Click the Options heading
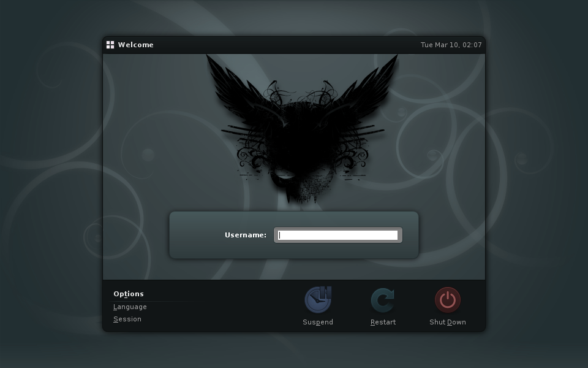The height and width of the screenshot is (368, 588). pyautogui.click(x=129, y=294)
